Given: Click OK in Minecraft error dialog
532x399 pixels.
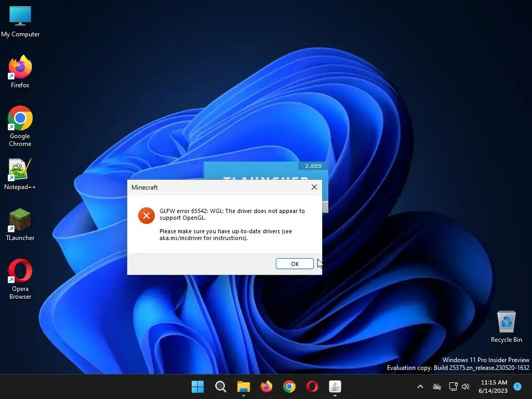Looking at the screenshot, I should (295, 263).
